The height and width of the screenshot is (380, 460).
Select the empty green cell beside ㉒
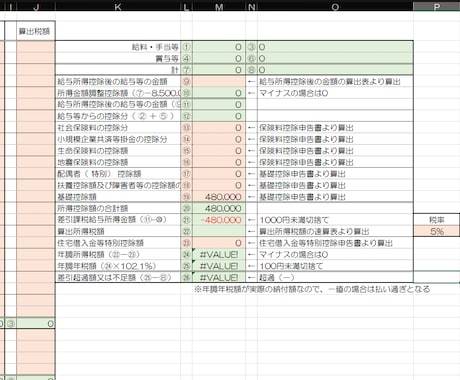pos(219,231)
